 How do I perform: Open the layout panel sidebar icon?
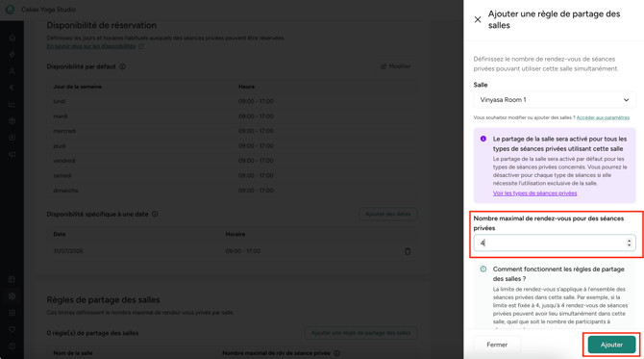click(12, 280)
